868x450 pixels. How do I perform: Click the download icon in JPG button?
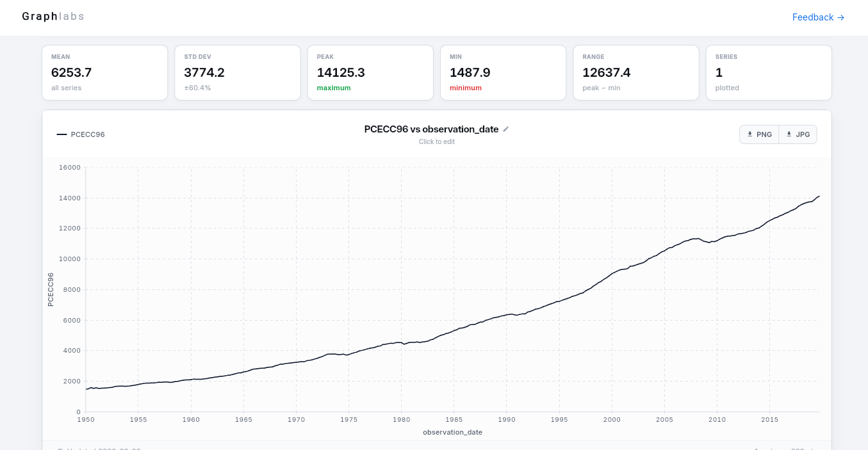click(x=789, y=134)
